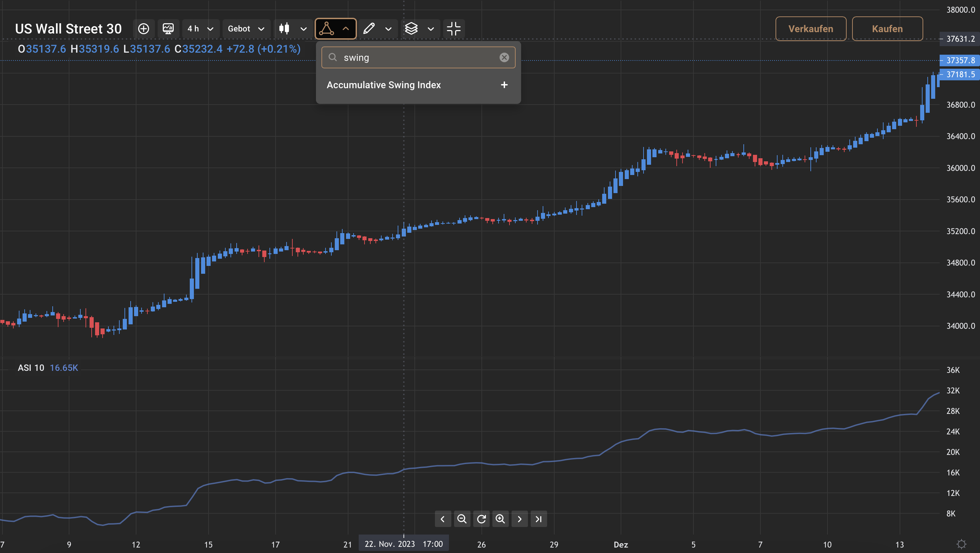The height and width of the screenshot is (553, 980).
Task: Add Accumulative Swing Index with plus icon
Action: point(504,85)
